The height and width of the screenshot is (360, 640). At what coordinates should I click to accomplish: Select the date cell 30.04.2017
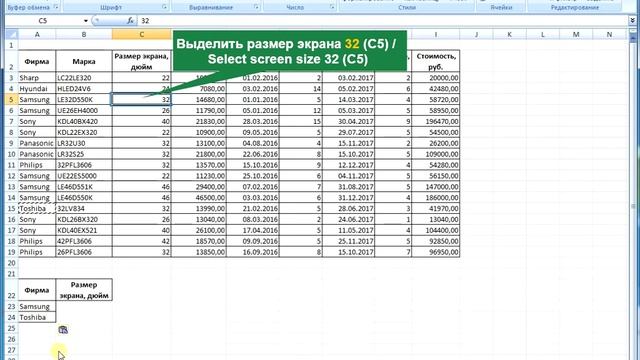(x=349, y=121)
